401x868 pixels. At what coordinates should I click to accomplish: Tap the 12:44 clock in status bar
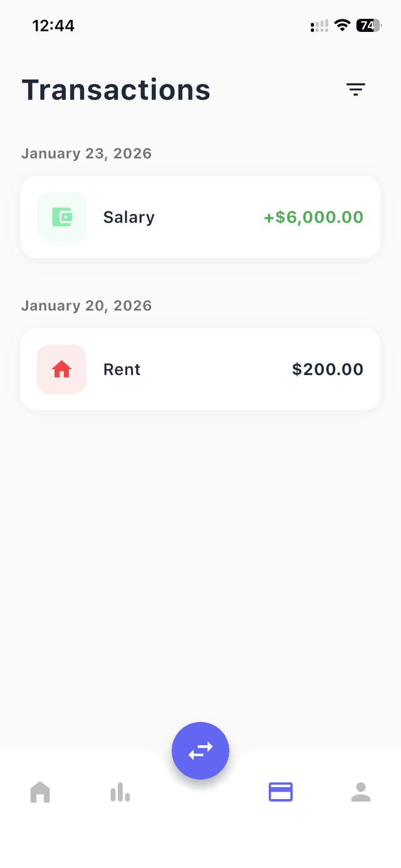click(x=54, y=26)
